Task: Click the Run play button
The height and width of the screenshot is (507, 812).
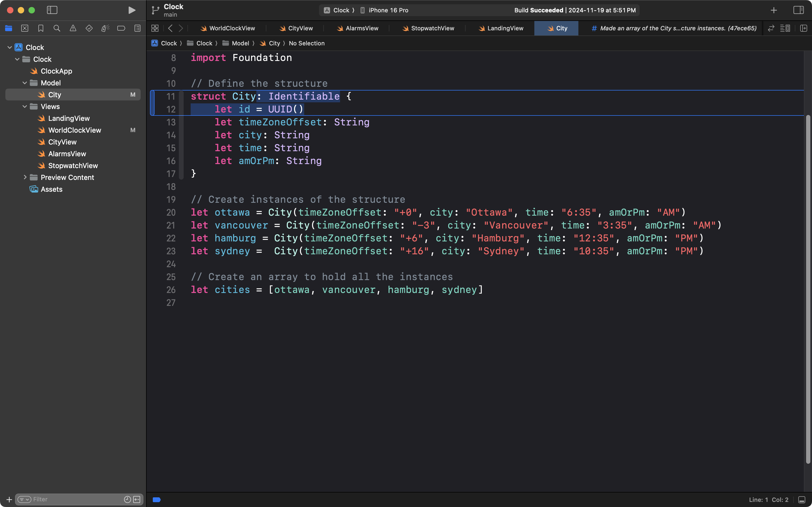Action: (132, 10)
